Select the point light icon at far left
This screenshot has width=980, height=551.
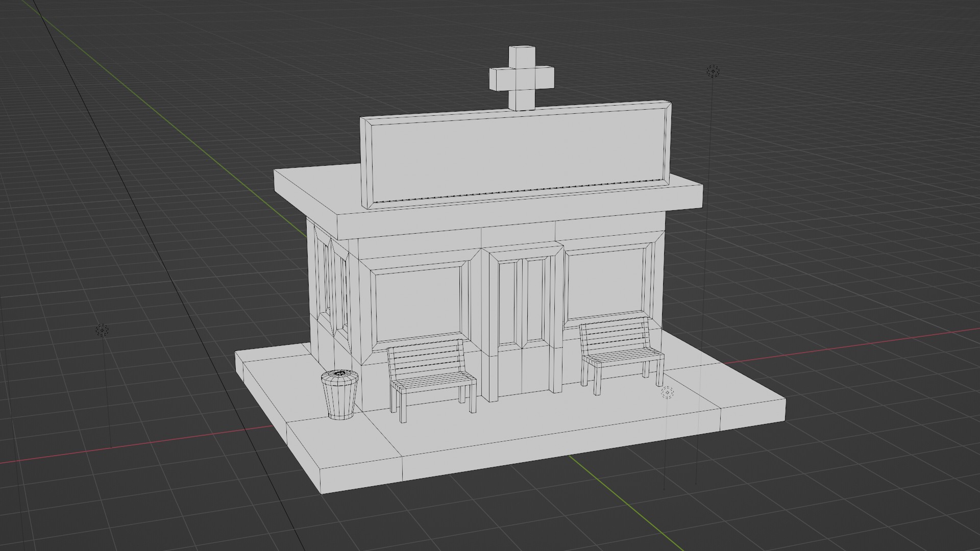[102, 330]
